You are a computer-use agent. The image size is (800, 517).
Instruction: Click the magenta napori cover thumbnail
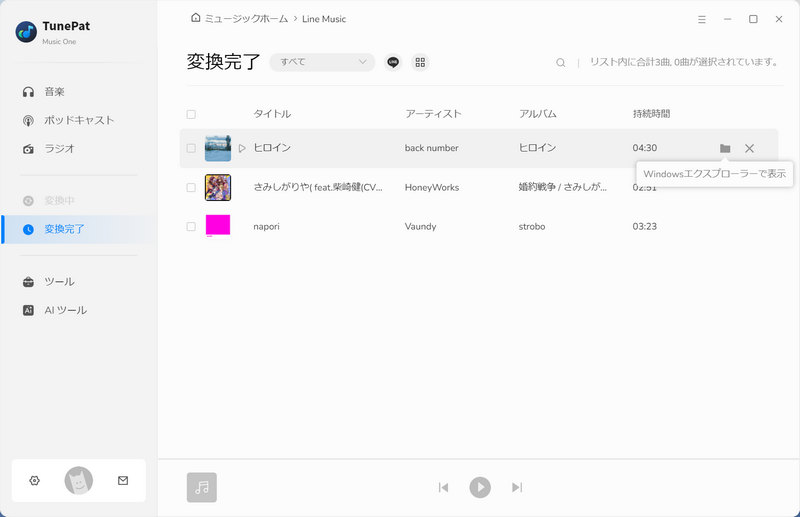coord(218,226)
